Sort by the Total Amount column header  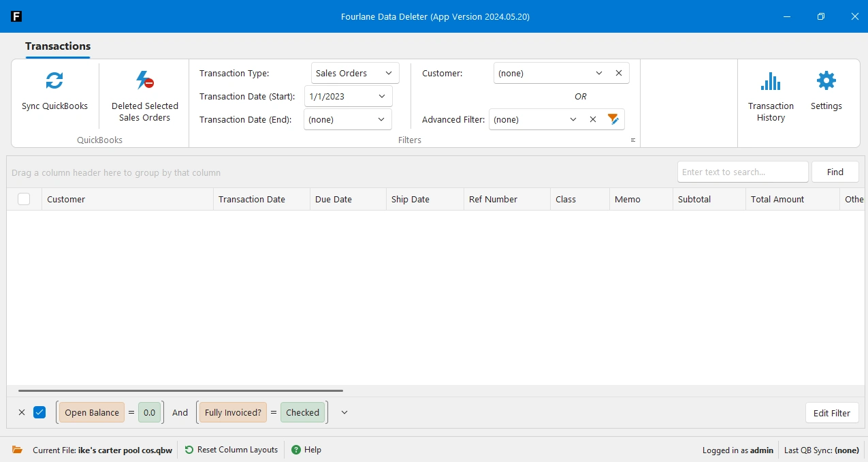coord(793,199)
